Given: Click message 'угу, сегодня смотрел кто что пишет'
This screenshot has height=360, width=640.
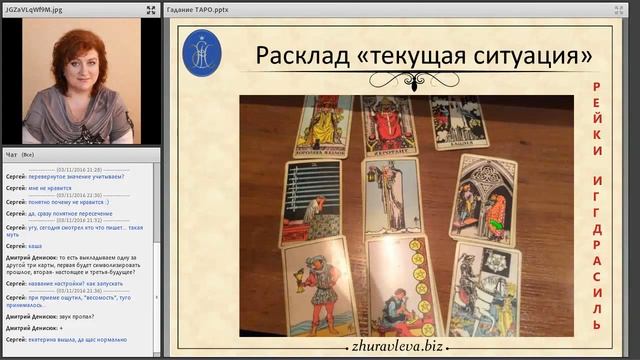Looking at the screenshot, I should pyautogui.click(x=74, y=231).
